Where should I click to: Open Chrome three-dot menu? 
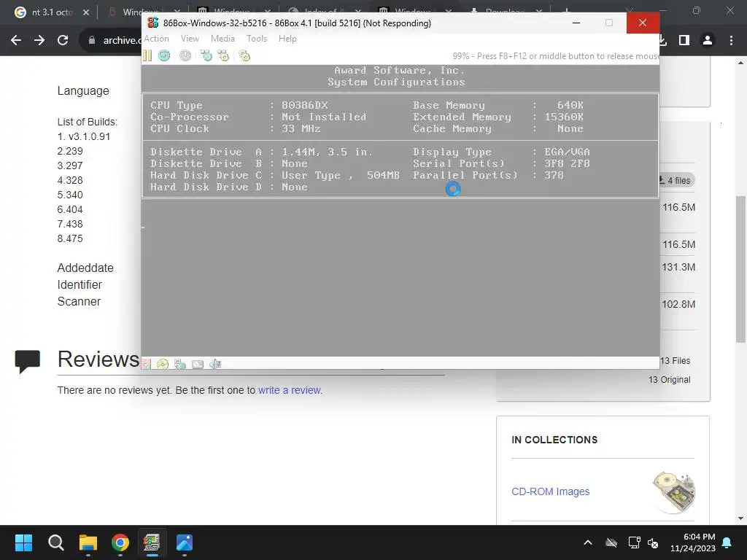tap(731, 41)
